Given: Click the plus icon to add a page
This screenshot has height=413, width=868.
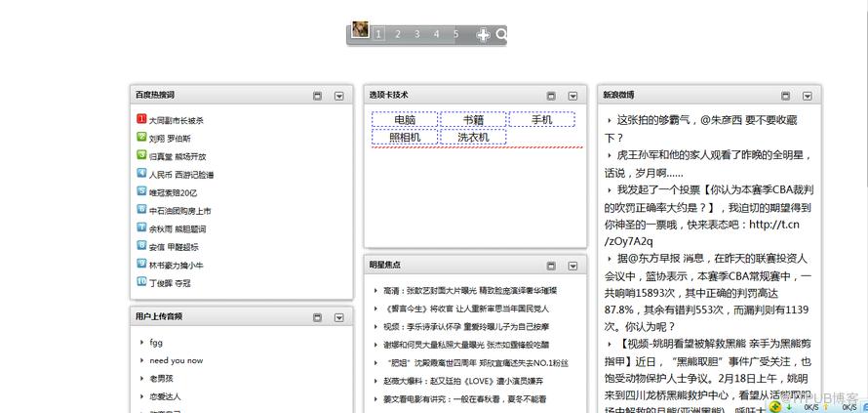Looking at the screenshot, I should click(x=484, y=35).
